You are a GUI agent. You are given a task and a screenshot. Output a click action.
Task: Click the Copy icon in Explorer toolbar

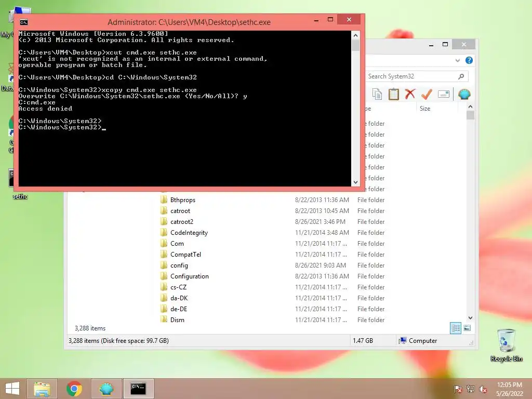tap(377, 95)
